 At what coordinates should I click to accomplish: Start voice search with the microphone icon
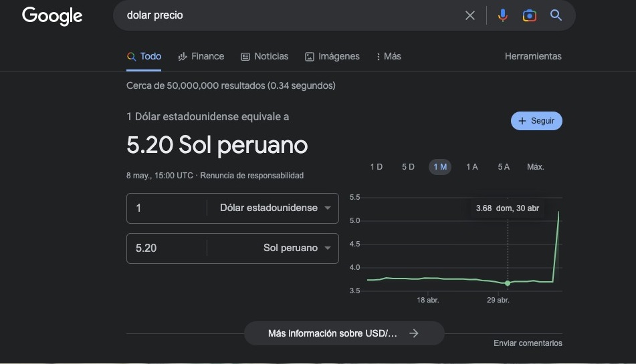pos(502,15)
